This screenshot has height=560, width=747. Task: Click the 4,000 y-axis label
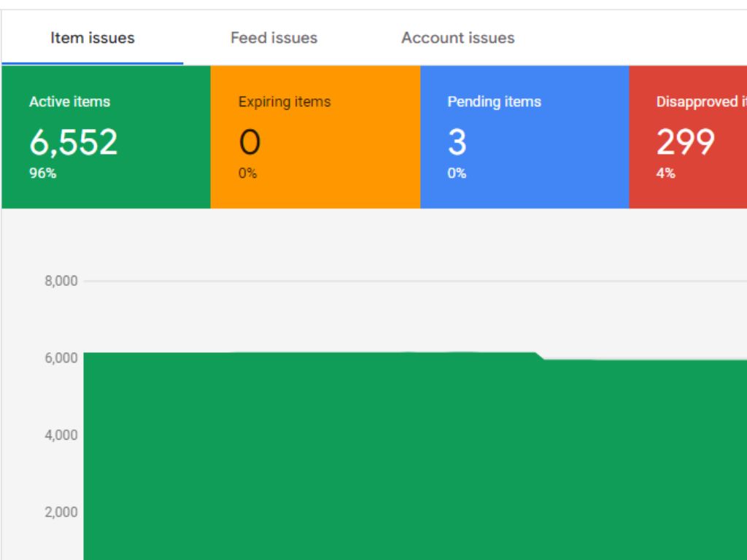[61, 435]
